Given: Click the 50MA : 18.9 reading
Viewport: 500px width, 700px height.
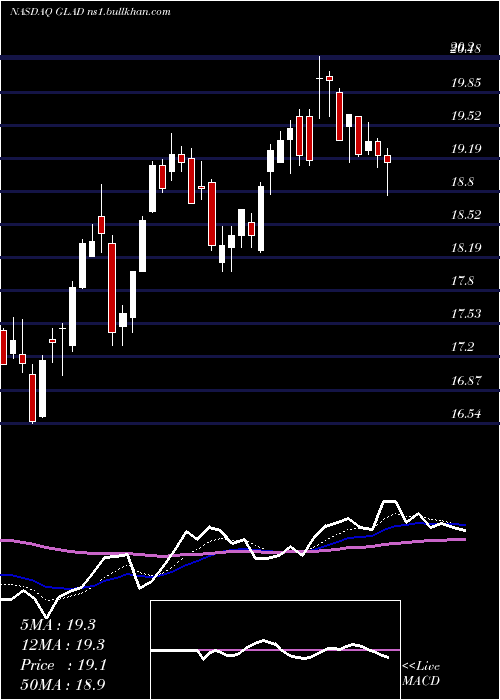Looking at the screenshot, I should 62,685.
